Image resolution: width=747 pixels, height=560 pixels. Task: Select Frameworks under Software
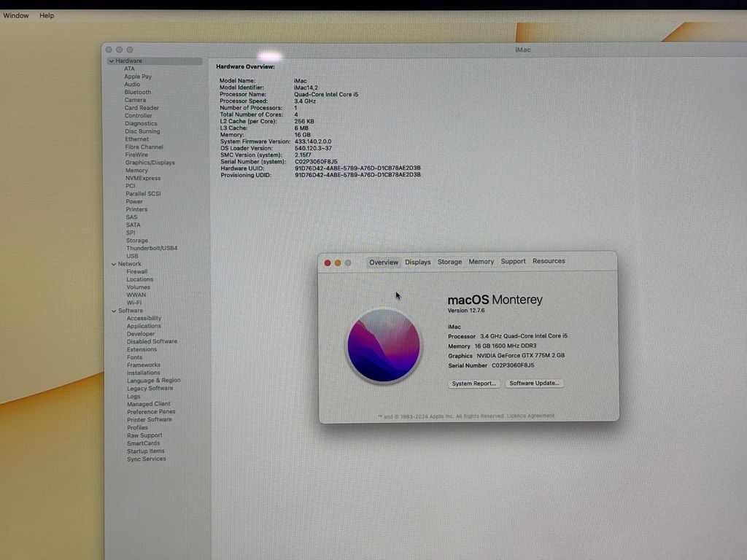click(x=144, y=365)
